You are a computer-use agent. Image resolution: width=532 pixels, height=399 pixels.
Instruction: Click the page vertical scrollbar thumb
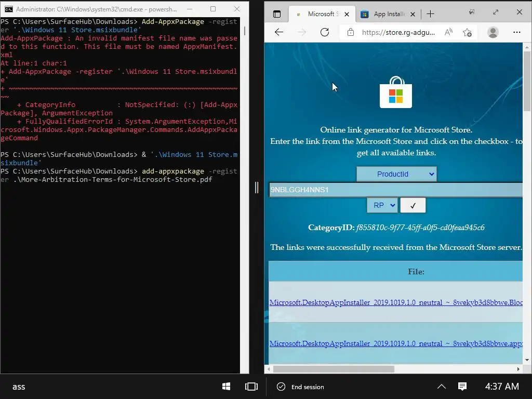point(527,81)
